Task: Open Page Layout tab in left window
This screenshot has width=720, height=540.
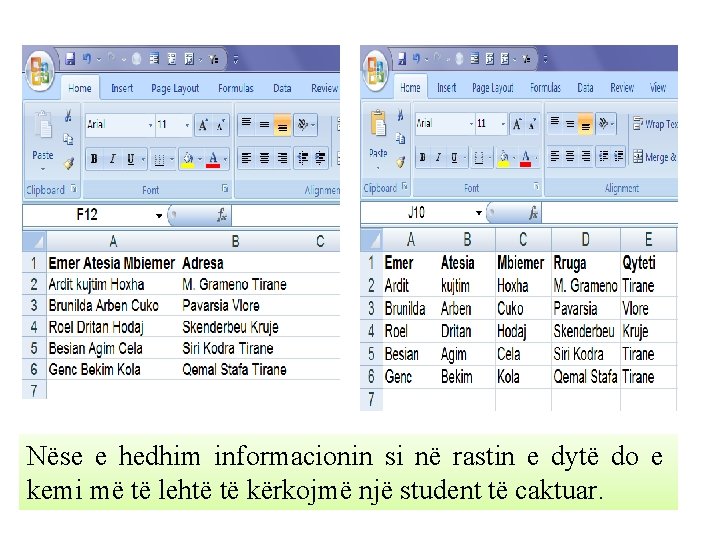Action: (175, 88)
